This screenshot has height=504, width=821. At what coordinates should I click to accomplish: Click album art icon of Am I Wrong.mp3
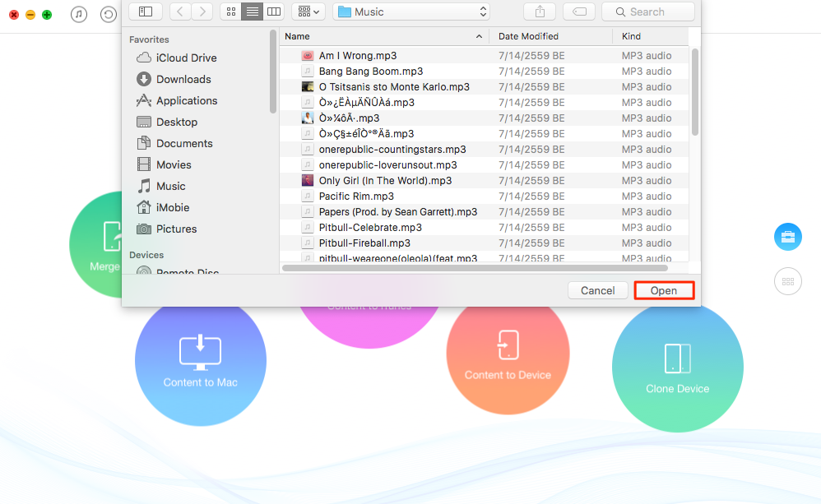click(x=308, y=55)
